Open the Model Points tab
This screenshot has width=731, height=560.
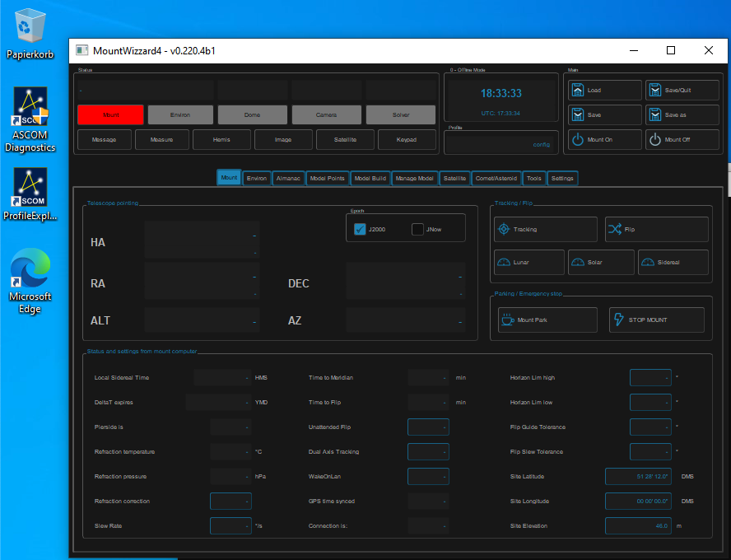328,178
